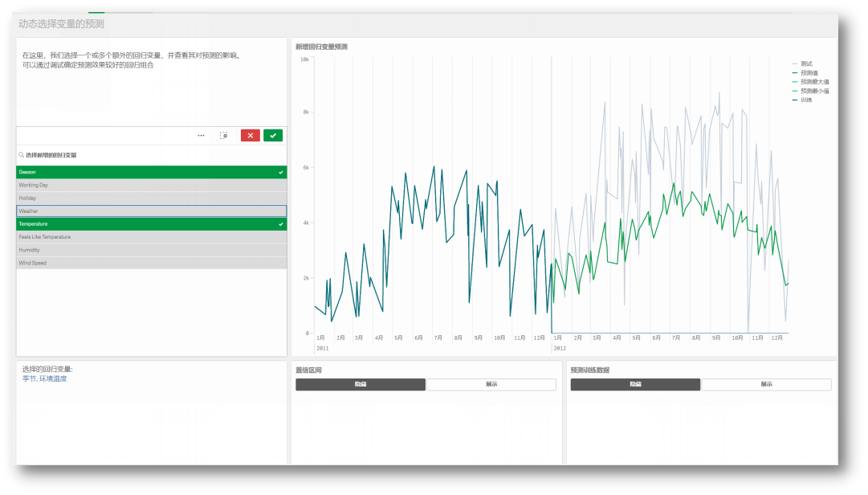This screenshot has height=495, width=868.
Task: Click the 训练 legend entry
Action: pos(802,100)
